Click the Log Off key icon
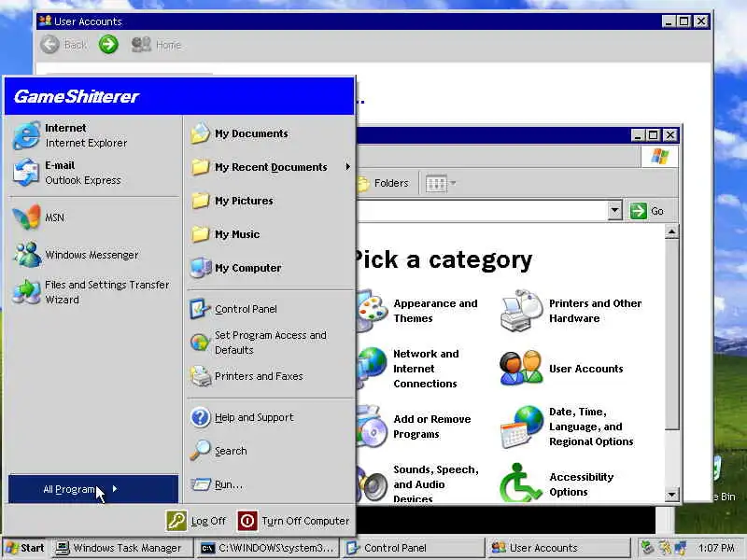Image resolution: width=747 pixels, height=560 pixels. (176, 521)
